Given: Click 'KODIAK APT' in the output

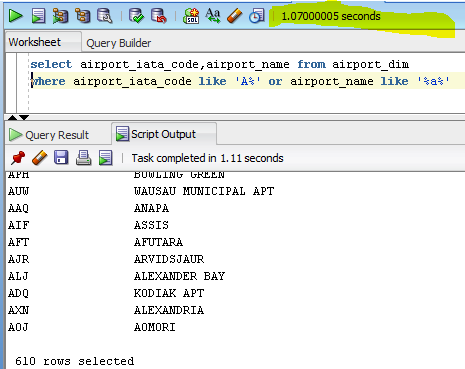Looking at the screenshot, I should 169,293.
